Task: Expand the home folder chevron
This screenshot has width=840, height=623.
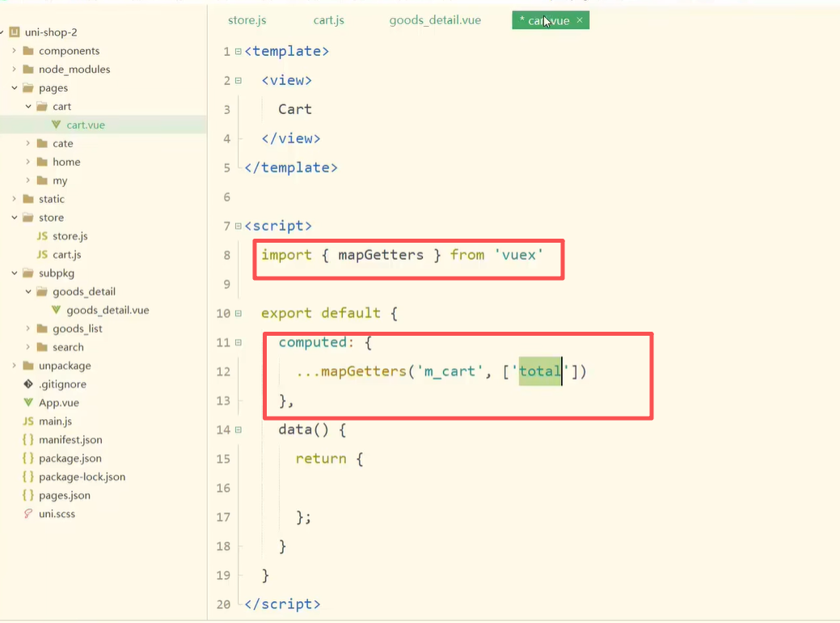Action: click(x=27, y=161)
